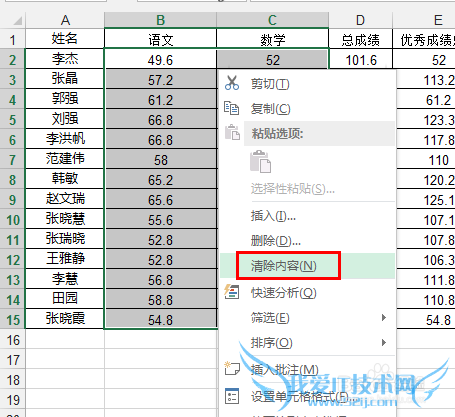The image size is (455, 417).
Task: Click the Format Cells icon
Action: coord(232,396)
